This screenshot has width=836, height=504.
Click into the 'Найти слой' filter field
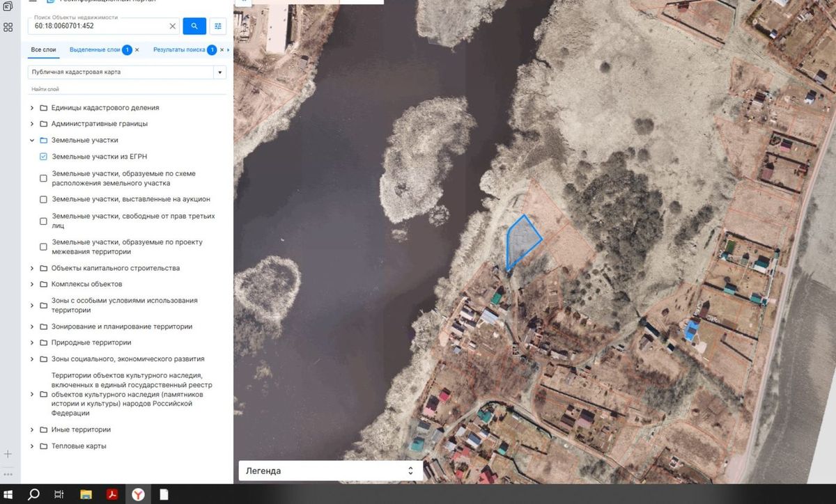(x=127, y=89)
